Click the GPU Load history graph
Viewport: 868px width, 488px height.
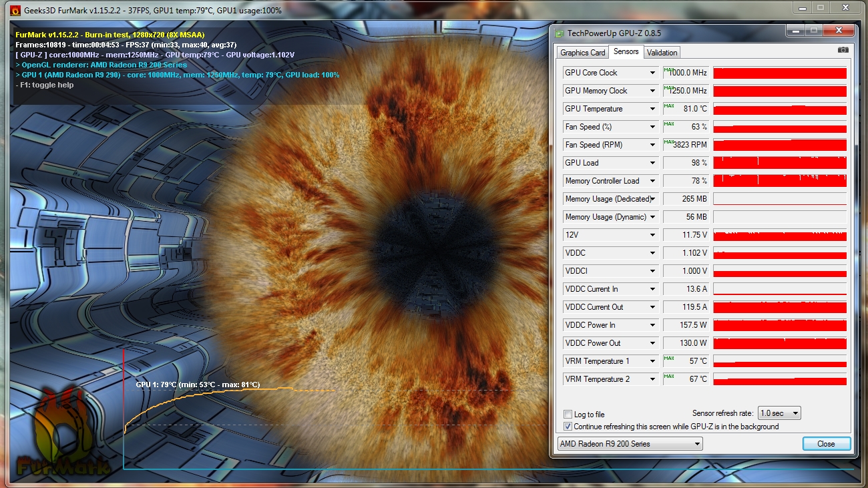point(780,163)
